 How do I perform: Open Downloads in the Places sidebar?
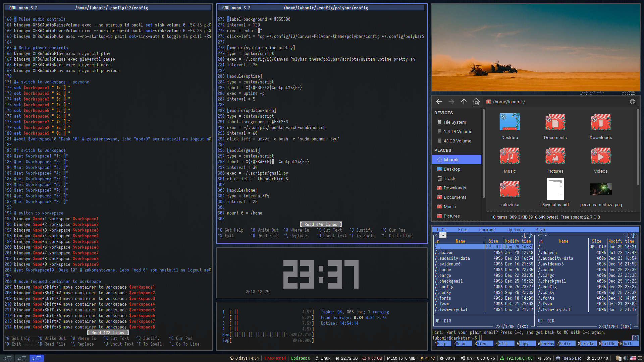(457, 188)
